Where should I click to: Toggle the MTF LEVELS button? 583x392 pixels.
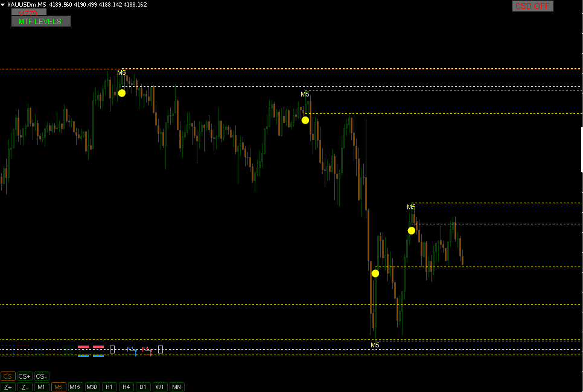coord(41,22)
